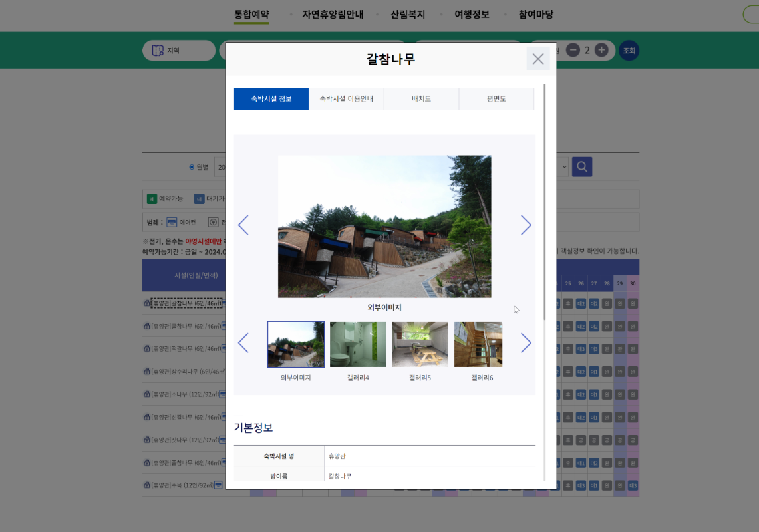Go back using left image arrow

pyautogui.click(x=243, y=225)
